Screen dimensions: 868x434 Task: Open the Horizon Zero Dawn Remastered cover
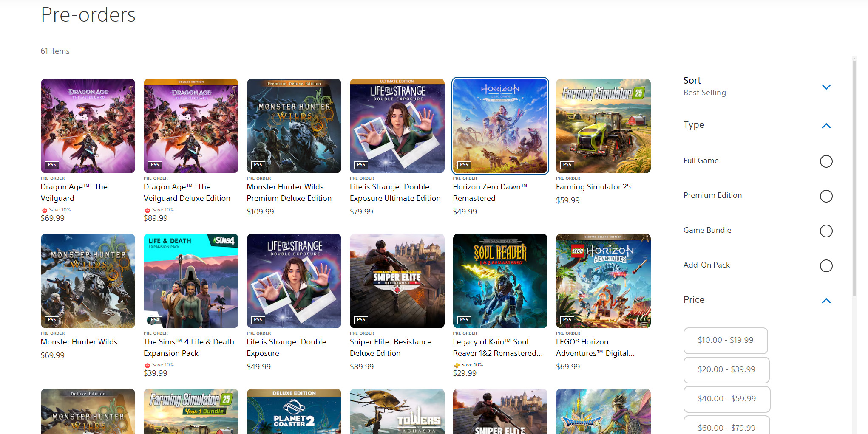click(x=500, y=126)
